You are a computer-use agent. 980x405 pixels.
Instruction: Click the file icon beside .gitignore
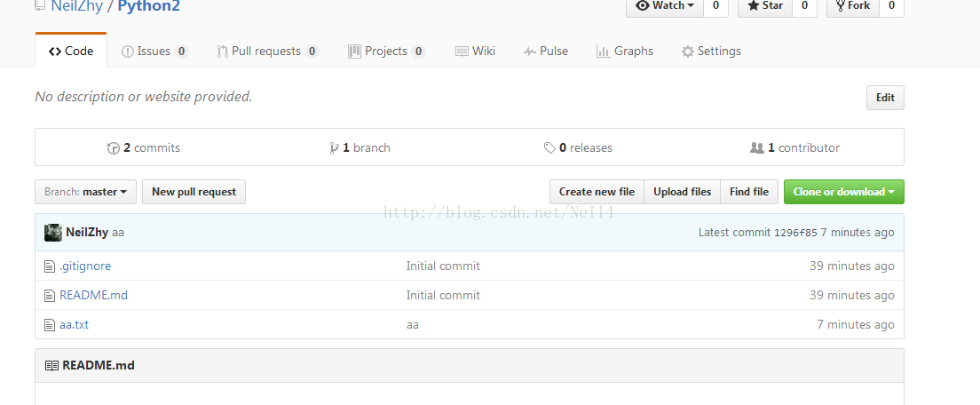point(50,266)
